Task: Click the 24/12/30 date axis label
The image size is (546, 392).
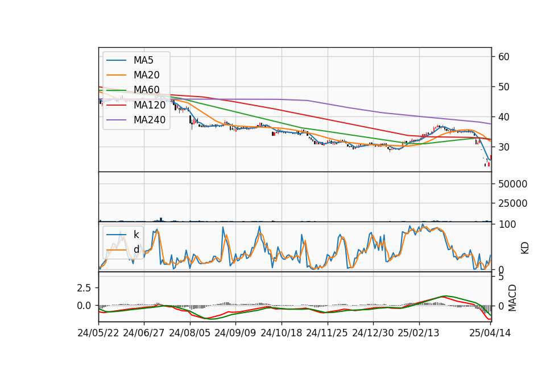Action: [x=373, y=333]
